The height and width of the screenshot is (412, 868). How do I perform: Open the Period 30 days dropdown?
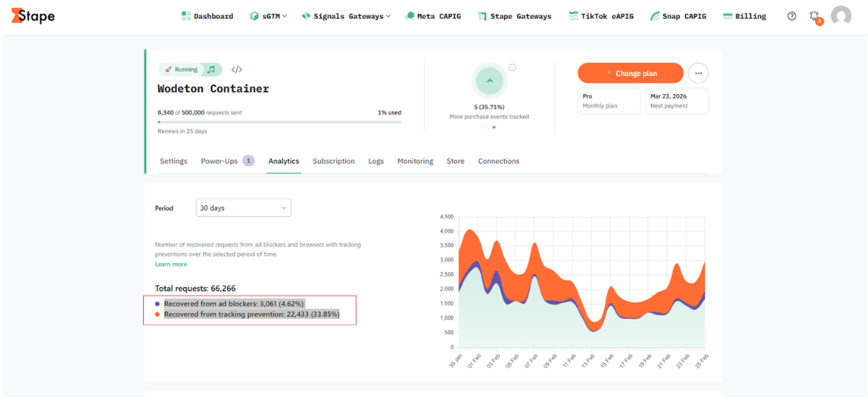(244, 207)
